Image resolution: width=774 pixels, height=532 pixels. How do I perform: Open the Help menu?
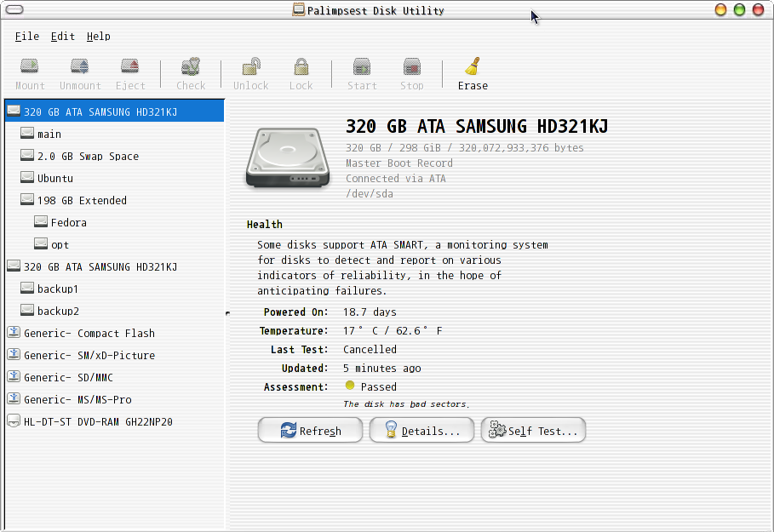click(98, 37)
